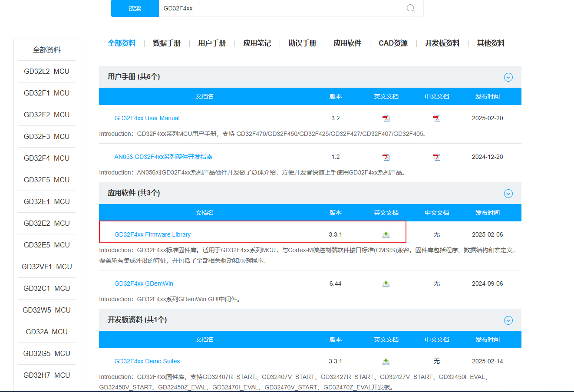
Task: Click the blue 搜索 button
Action: 135,8
